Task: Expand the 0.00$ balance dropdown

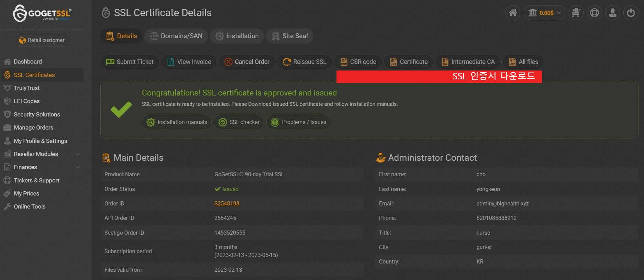Action: (544, 13)
